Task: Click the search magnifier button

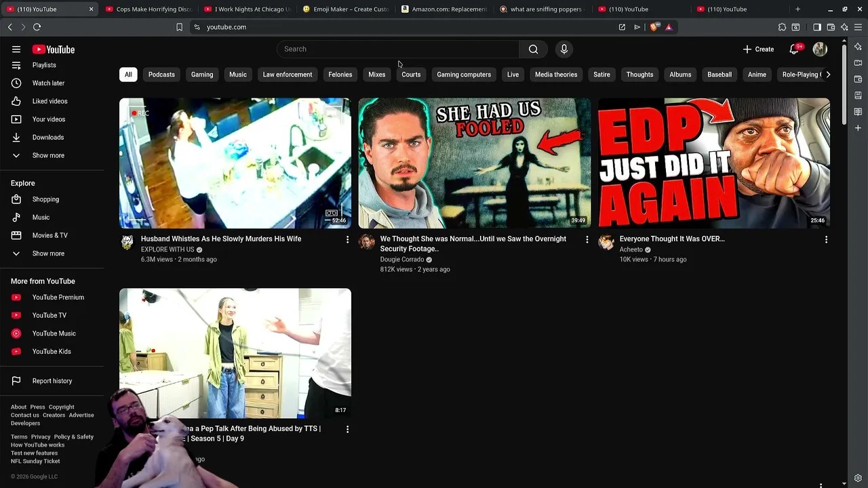Action: click(x=534, y=49)
